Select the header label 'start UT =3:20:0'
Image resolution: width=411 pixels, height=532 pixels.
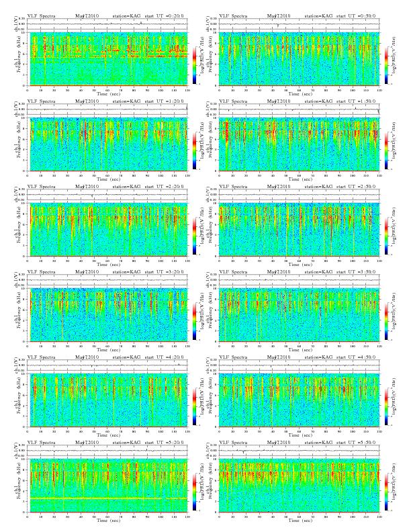coord(164,272)
